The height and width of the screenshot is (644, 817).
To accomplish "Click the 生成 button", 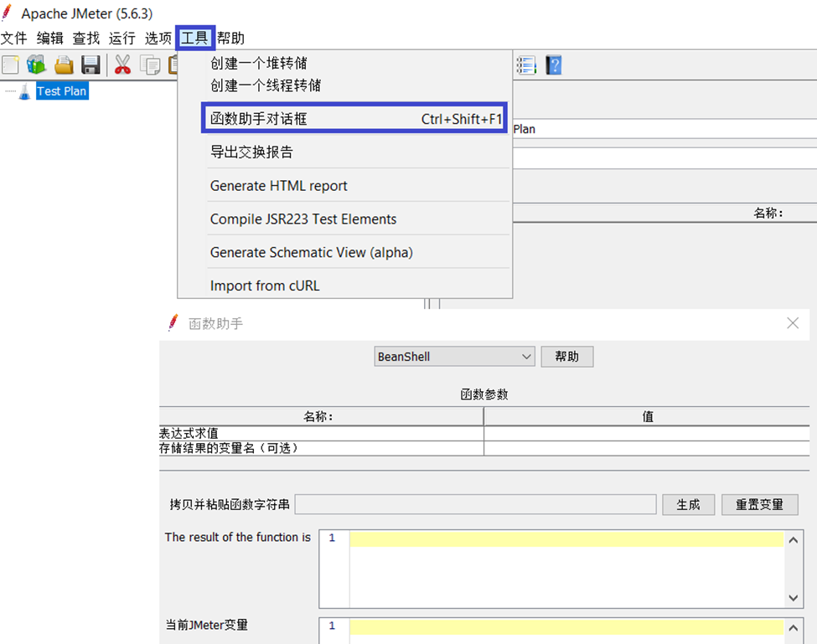I will (x=688, y=504).
